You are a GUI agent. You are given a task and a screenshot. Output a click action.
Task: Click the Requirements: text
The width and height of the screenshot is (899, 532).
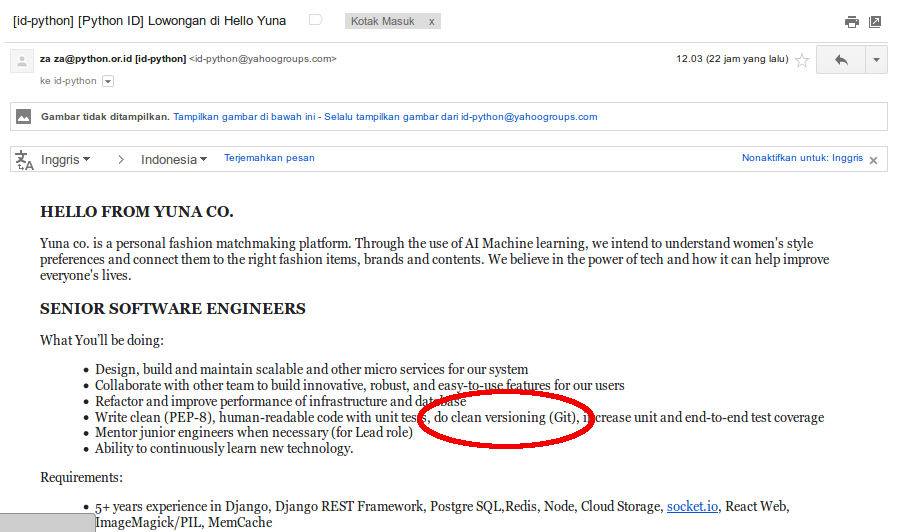pos(81,478)
